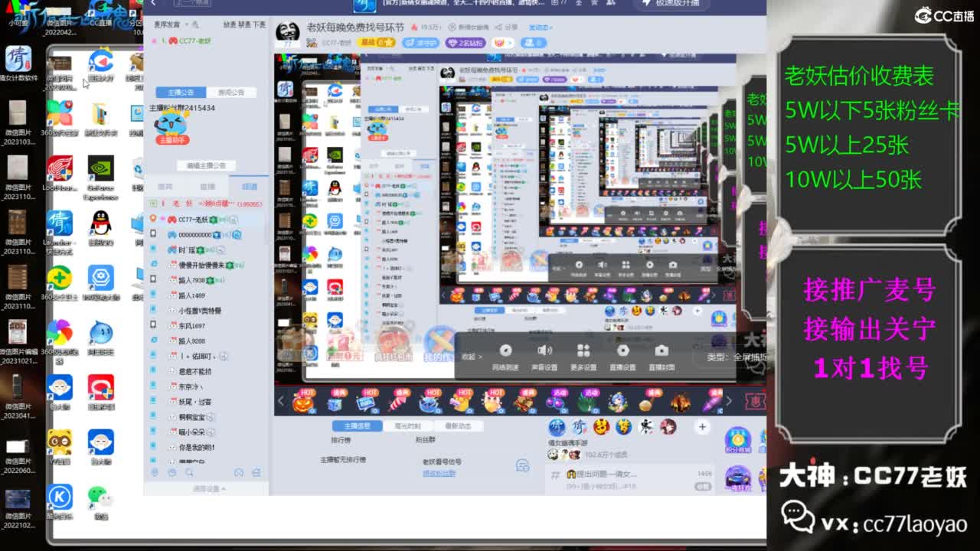This screenshot has height=551, width=980.
Task: Expand the 老妖 channel row
Action: point(207,204)
